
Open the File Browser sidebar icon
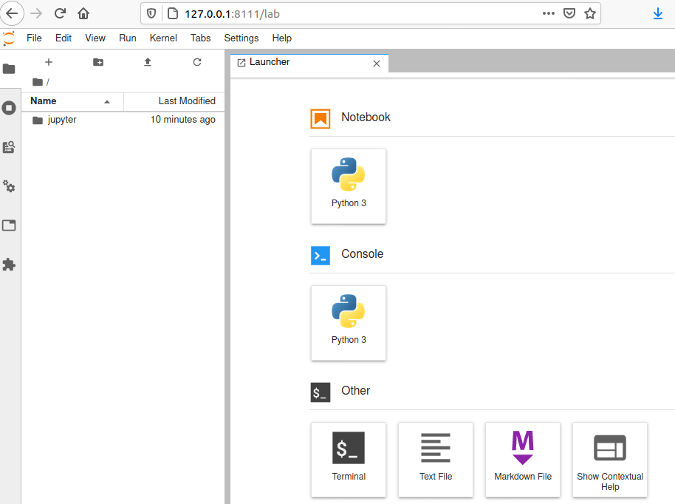[9, 69]
